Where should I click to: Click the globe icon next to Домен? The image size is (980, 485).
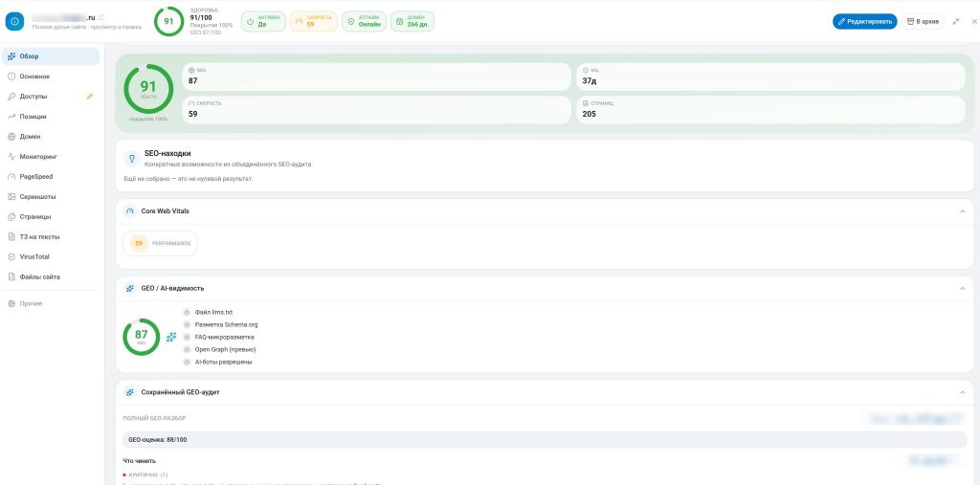tap(11, 136)
